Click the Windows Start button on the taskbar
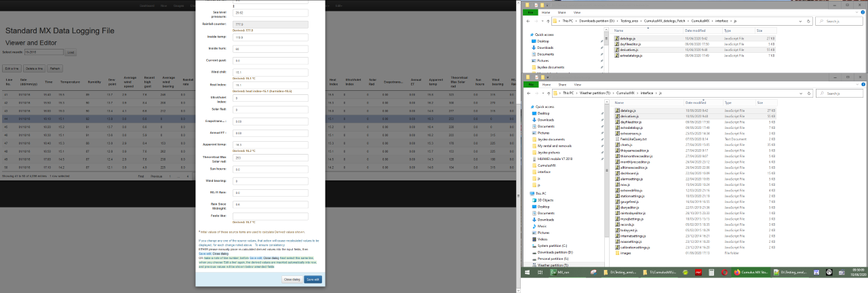 pos(526,271)
